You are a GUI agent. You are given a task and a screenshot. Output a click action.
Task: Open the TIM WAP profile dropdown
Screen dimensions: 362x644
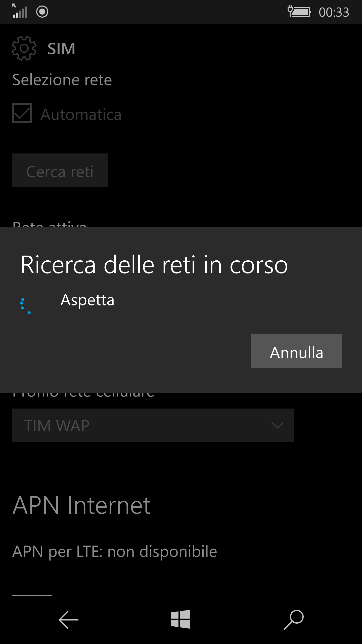click(x=153, y=425)
